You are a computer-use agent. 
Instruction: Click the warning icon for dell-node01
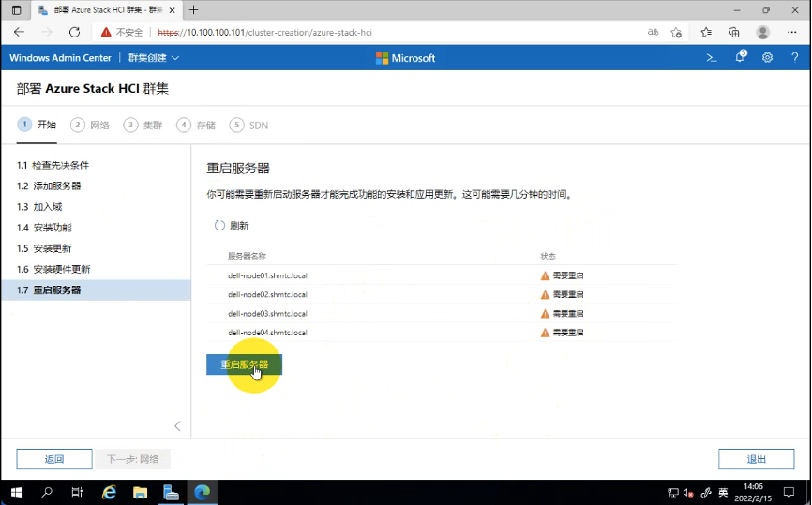click(x=545, y=275)
